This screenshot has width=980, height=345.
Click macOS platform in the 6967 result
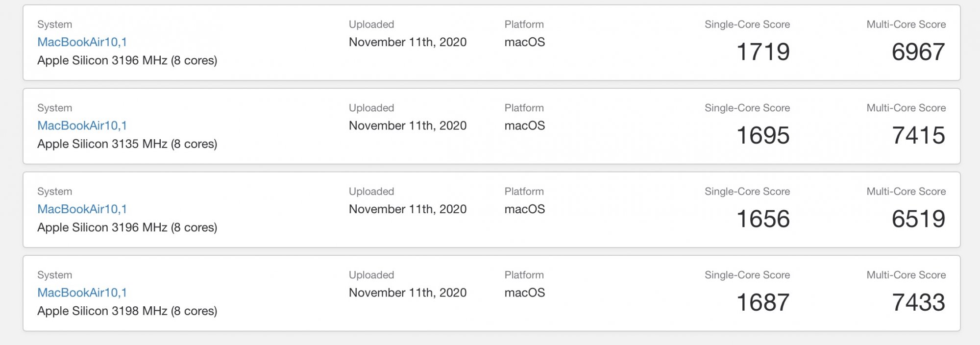click(x=524, y=42)
